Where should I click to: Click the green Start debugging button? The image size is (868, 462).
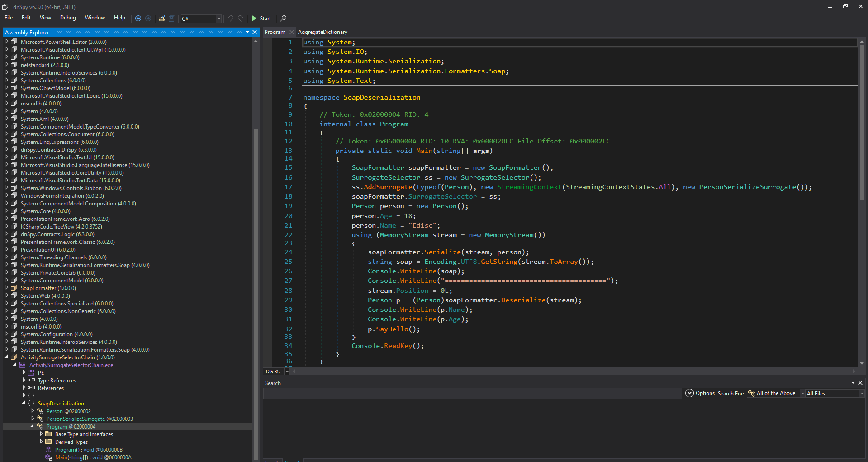(x=261, y=19)
